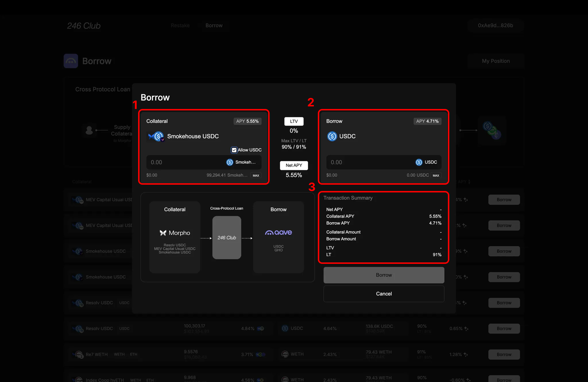This screenshot has height=382, width=588.
Task: Click MAX under the borrow balance
Action: tap(436, 176)
